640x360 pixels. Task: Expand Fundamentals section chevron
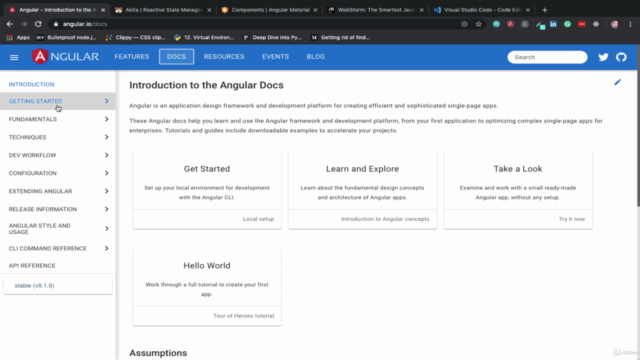(x=107, y=119)
